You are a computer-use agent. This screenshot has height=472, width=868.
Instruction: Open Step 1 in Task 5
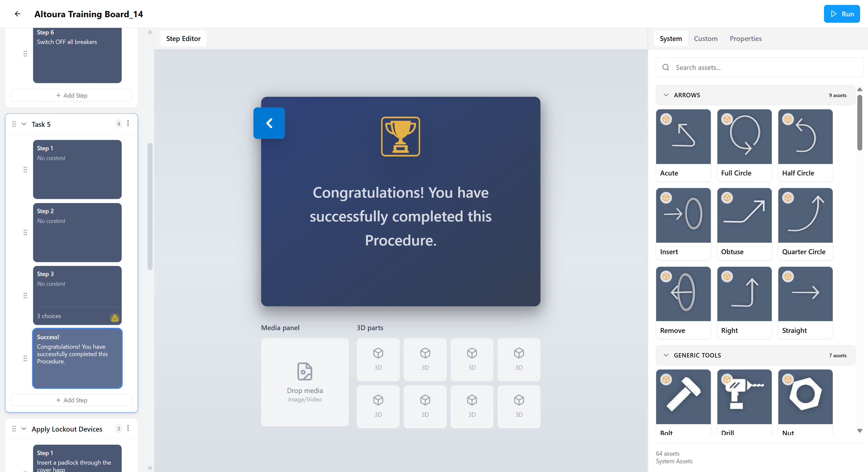pos(77,169)
